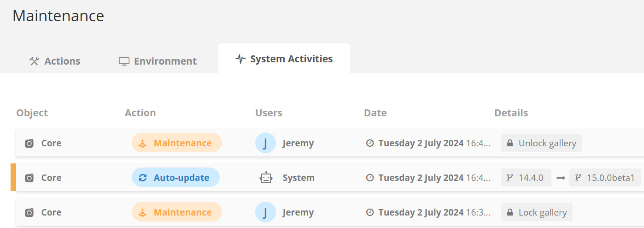Click the Core label in Auto-update row

(x=51, y=178)
